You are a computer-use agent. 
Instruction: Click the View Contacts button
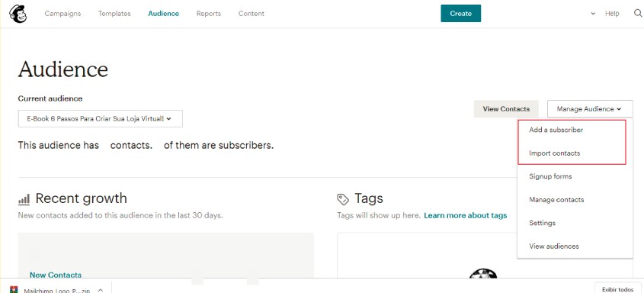point(506,109)
